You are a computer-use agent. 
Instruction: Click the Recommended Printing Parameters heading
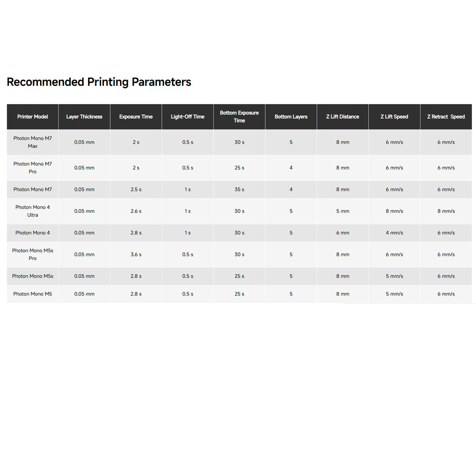click(99, 82)
